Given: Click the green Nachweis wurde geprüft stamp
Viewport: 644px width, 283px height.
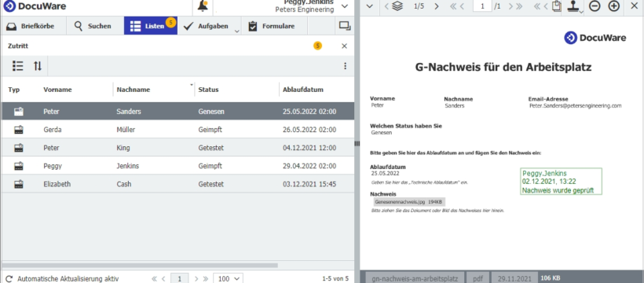Looking at the screenshot, I should coord(561,182).
